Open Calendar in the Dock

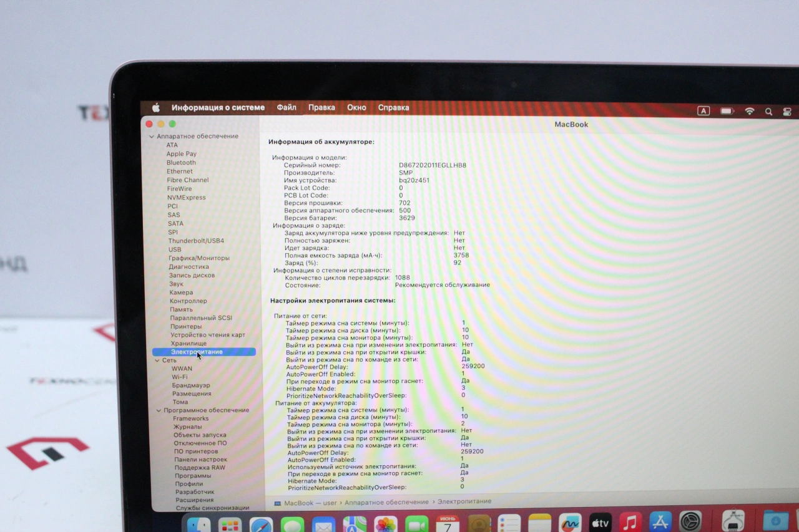(448, 524)
